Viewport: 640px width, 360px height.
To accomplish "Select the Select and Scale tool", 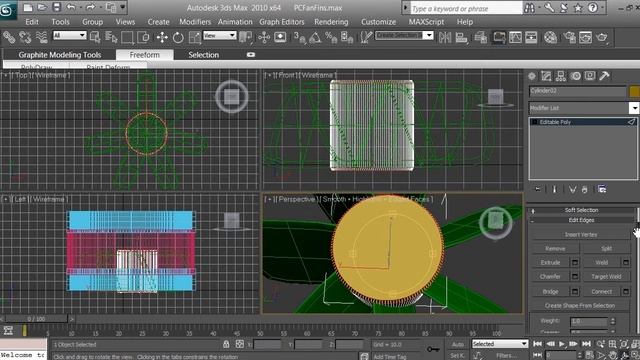I will [x=195, y=38].
